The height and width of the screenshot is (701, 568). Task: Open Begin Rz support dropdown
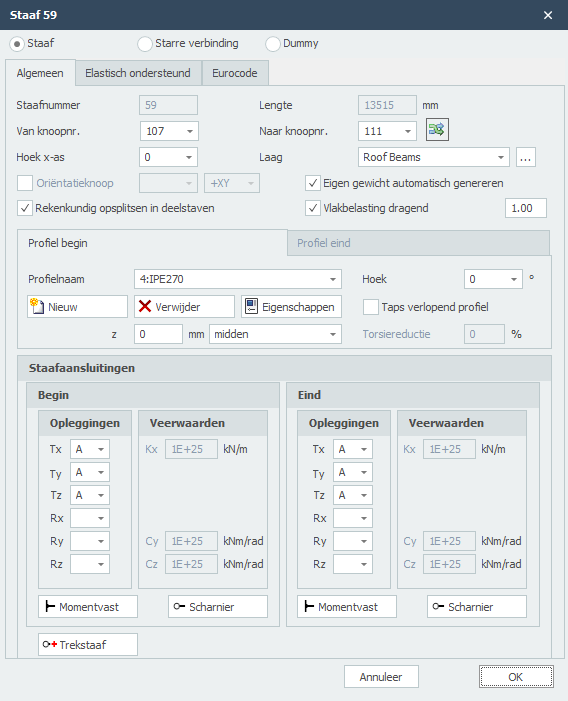(101, 564)
